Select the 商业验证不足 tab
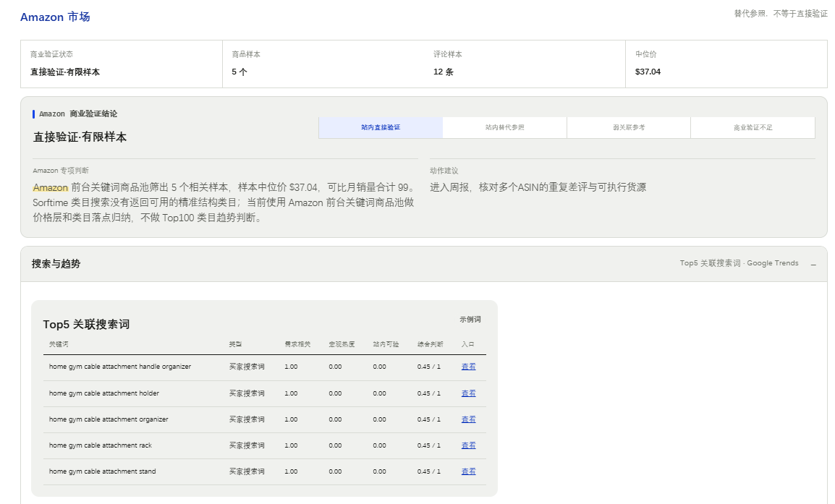Image resolution: width=835 pixels, height=504 pixels. click(753, 128)
